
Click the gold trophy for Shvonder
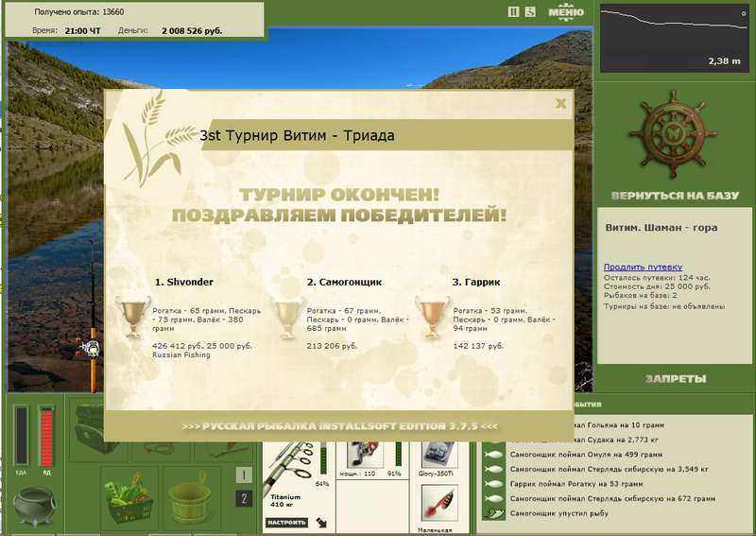click(x=132, y=317)
